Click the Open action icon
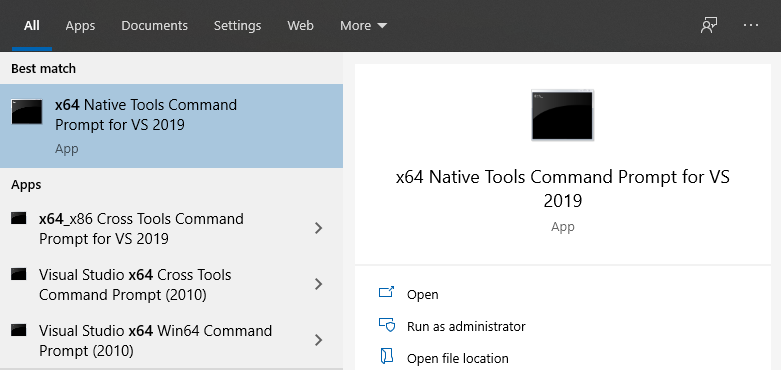 pyautogui.click(x=387, y=292)
